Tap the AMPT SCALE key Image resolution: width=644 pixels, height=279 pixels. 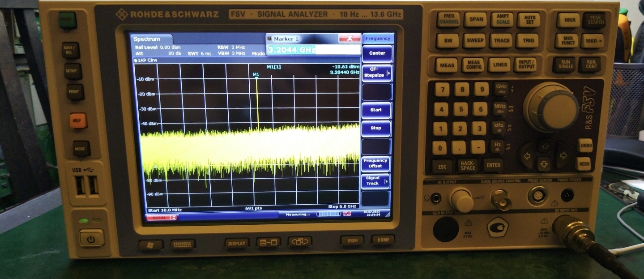[502, 19]
